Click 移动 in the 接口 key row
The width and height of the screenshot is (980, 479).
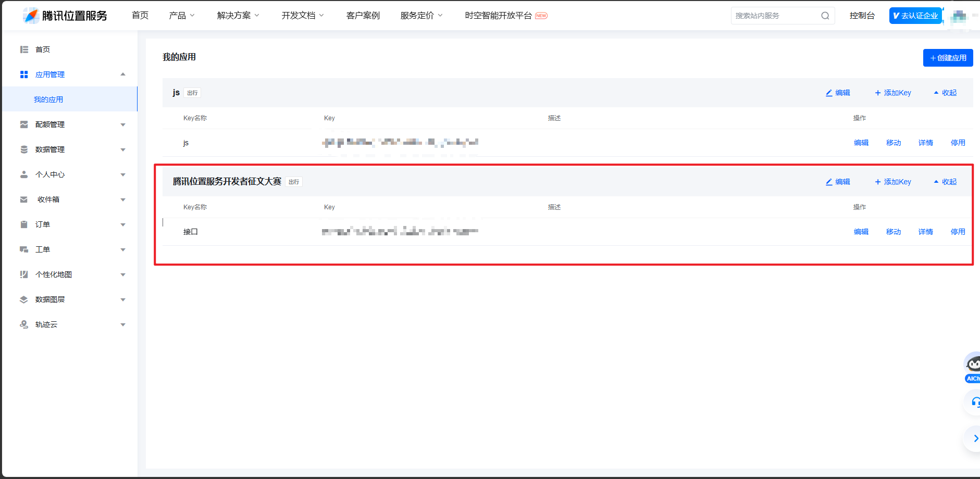pos(894,232)
